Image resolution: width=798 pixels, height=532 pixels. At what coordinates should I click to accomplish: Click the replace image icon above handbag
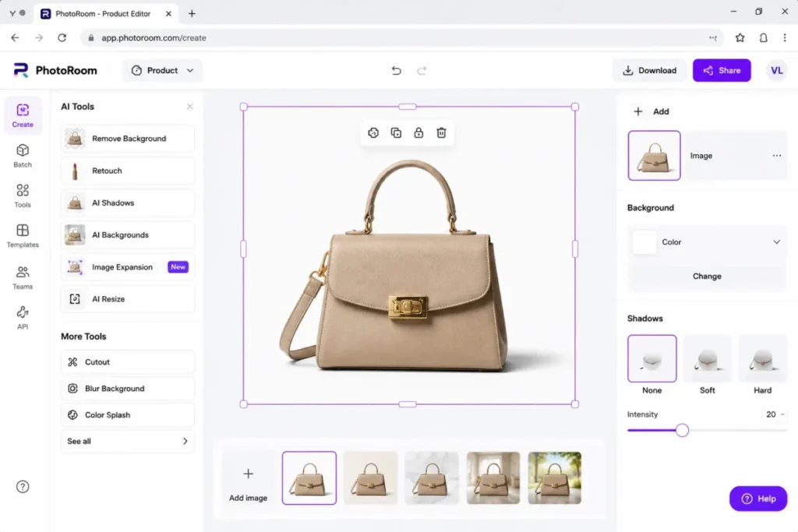[373, 132]
